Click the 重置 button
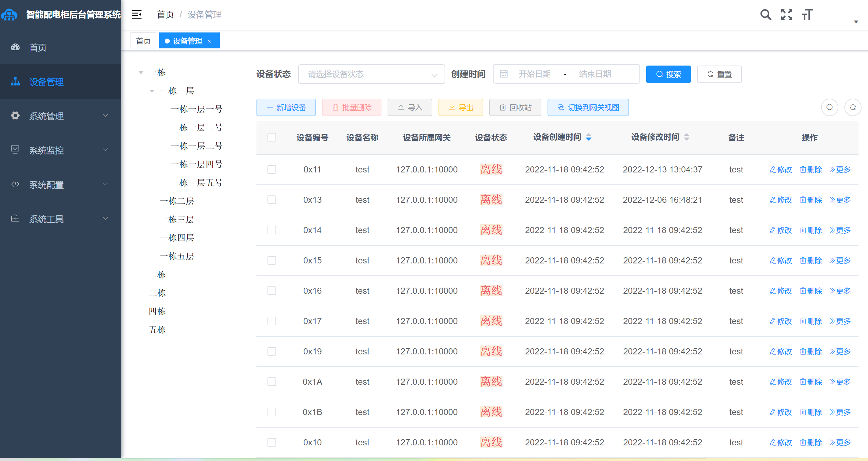Viewport: 868px width, 461px height. (719, 74)
